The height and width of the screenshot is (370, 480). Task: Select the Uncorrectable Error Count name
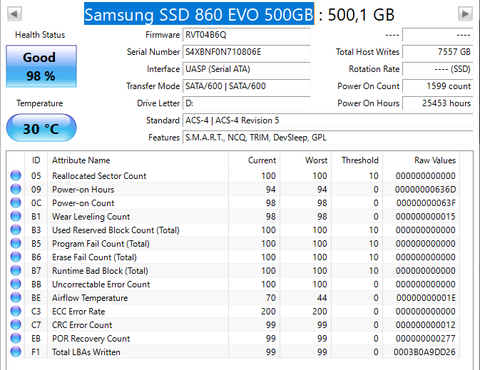(101, 284)
